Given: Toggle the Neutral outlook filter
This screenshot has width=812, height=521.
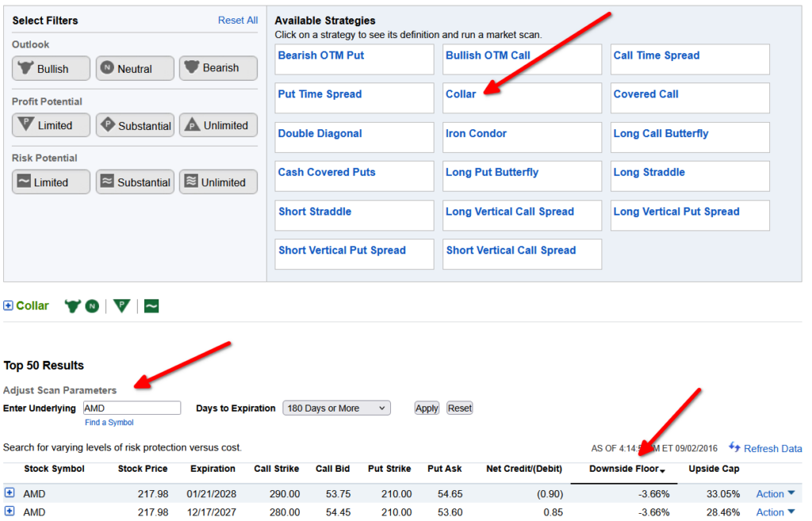Looking at the screenshot, I should point(135,69).
